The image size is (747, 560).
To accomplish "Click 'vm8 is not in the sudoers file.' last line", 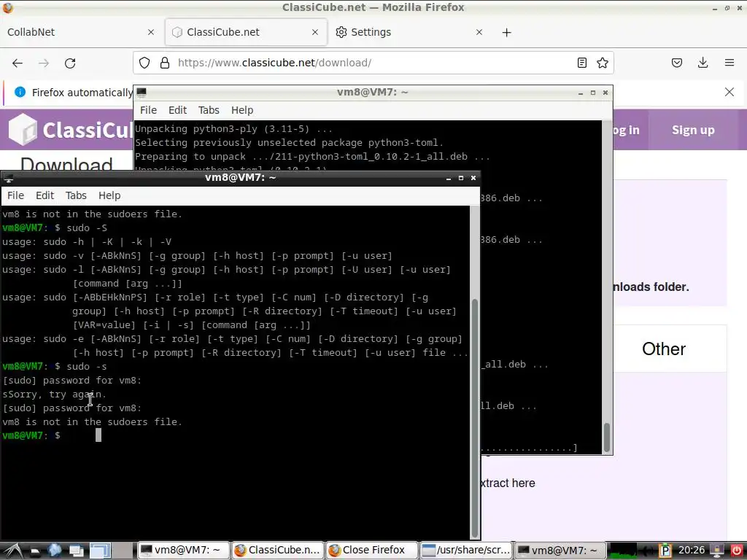I will click(x=93, y=422).
